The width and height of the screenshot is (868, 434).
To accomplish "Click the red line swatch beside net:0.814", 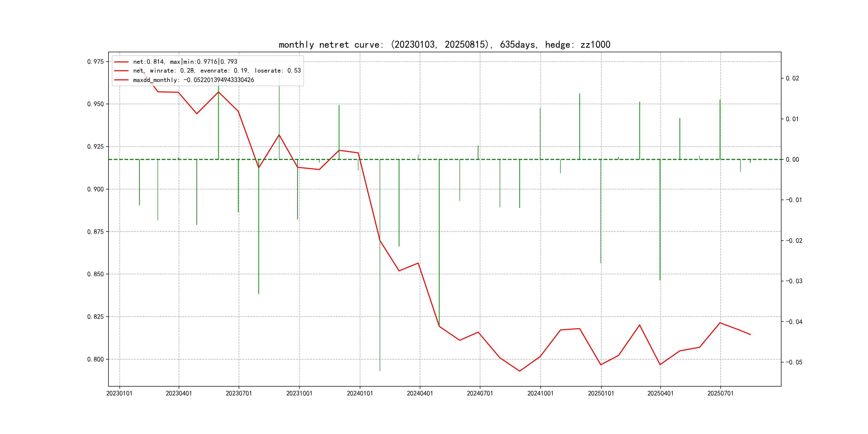I will click(x=121, y=62).
